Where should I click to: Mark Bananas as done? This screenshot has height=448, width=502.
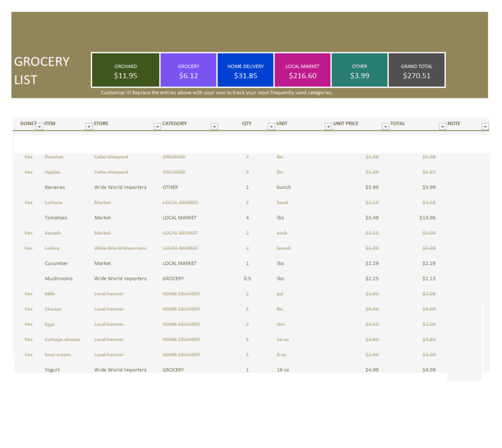click(28, 187)
